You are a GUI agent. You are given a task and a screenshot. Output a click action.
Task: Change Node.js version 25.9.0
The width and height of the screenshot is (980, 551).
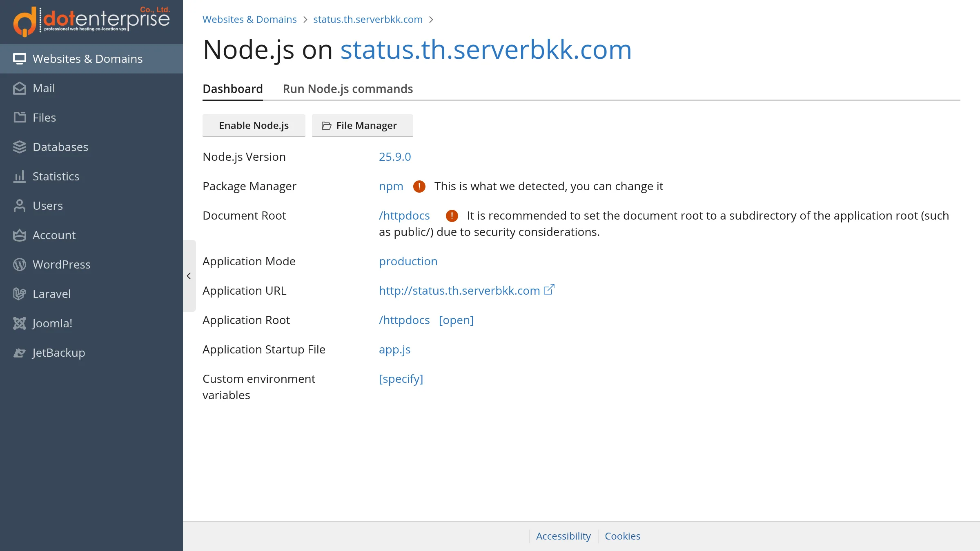[x=395, y=157]
